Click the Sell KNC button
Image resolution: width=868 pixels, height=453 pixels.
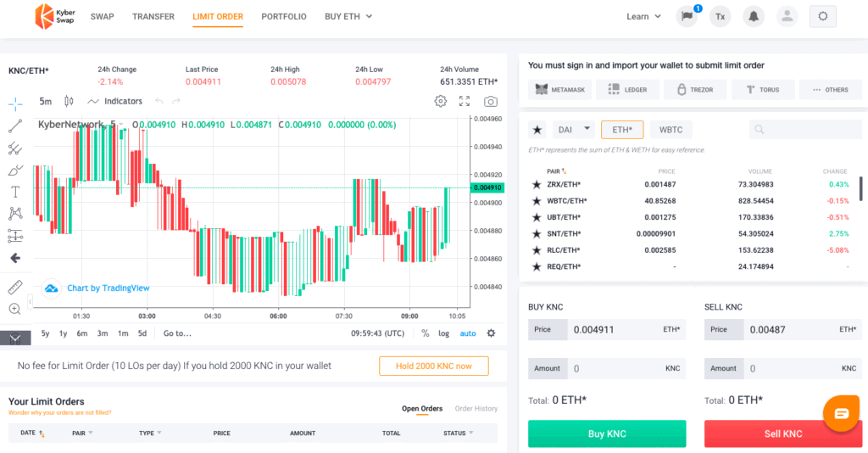click(x=782, y=433)
